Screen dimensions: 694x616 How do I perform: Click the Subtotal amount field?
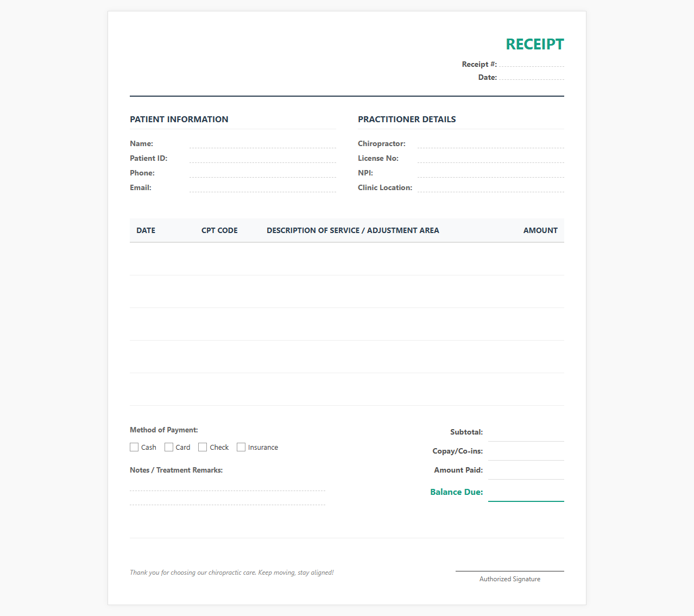pos(526,432)
